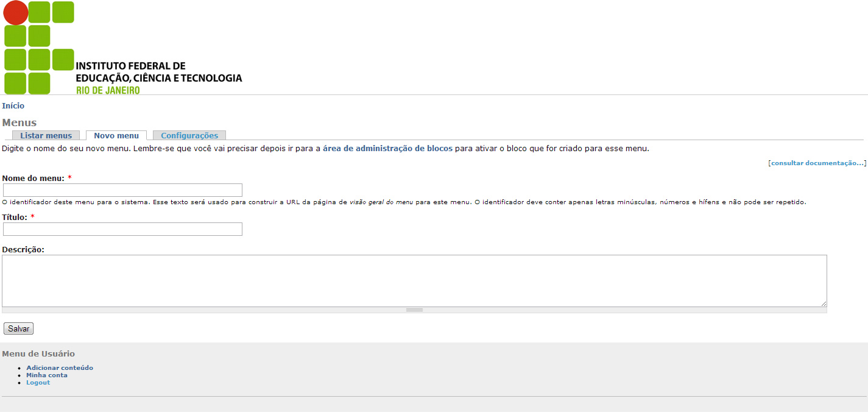
Task: Click the textarea corner resize handle
Action: pos(824,303)
